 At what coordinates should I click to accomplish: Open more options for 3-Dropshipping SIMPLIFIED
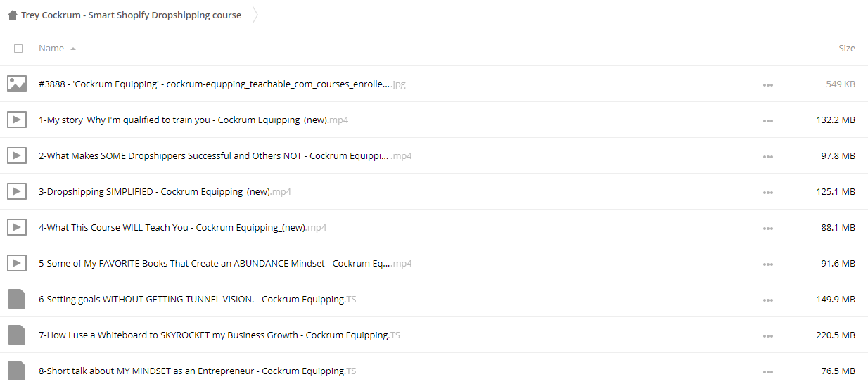[x=767, y=193]
